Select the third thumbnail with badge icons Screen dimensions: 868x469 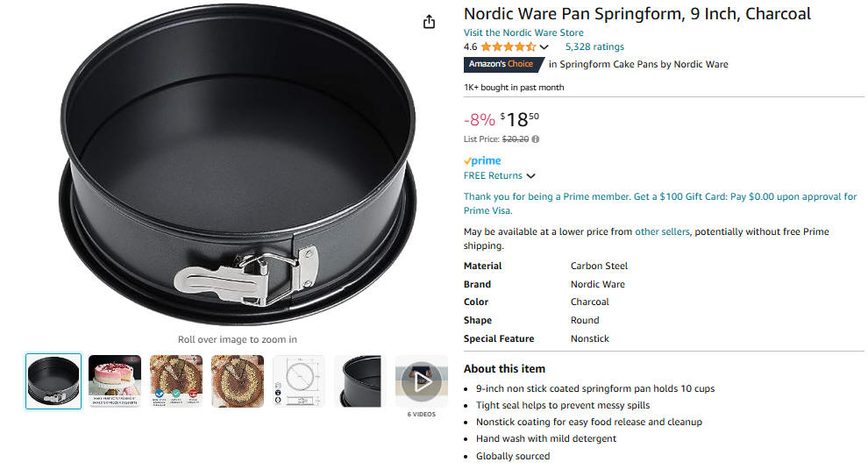(x=176, y=381)
